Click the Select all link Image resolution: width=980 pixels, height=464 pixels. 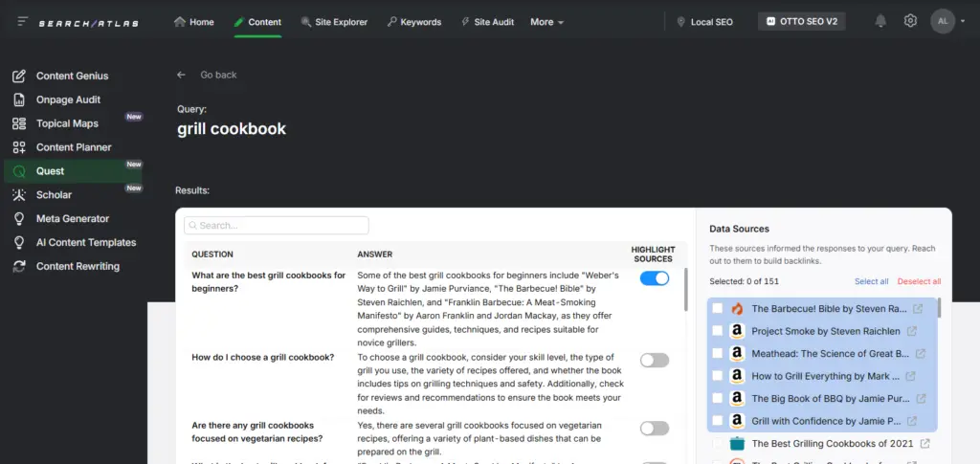(x=871, y=281)
